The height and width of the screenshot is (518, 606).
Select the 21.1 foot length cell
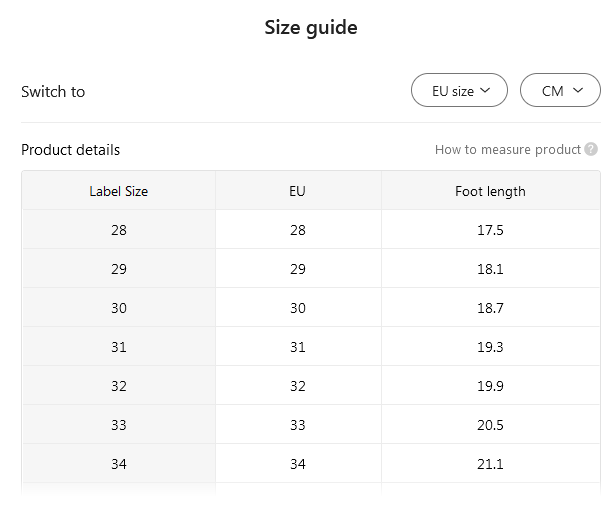pos(490,464)
